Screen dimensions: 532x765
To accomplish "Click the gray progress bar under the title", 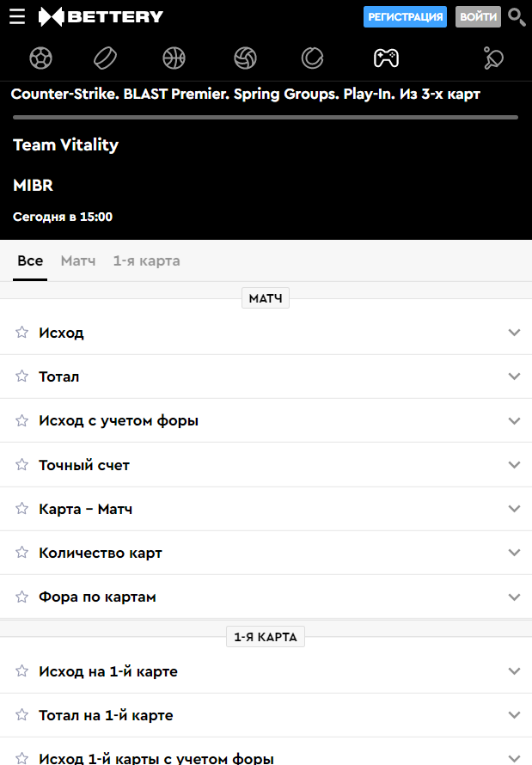I will tap(266, 117).
